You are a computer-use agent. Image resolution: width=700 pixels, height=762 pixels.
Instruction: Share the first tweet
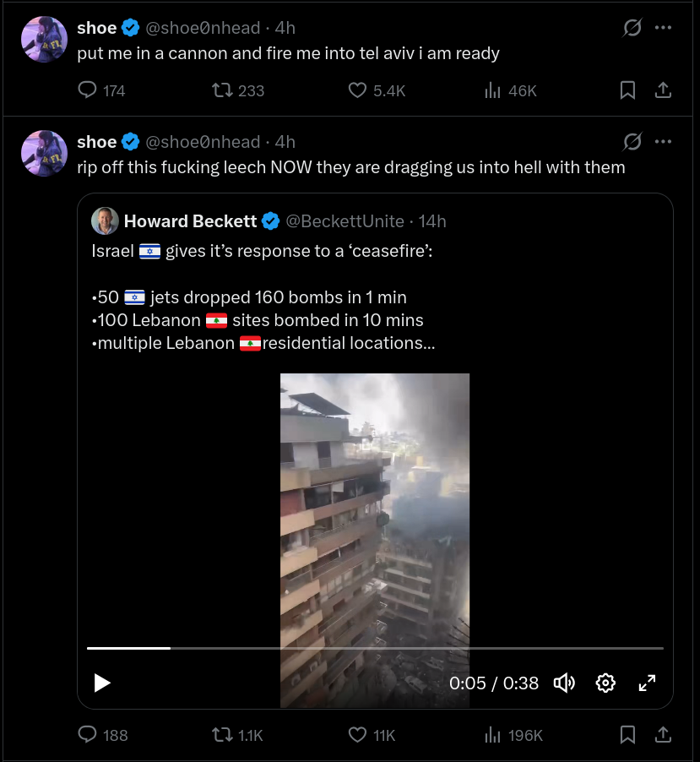tap(663, 90)
